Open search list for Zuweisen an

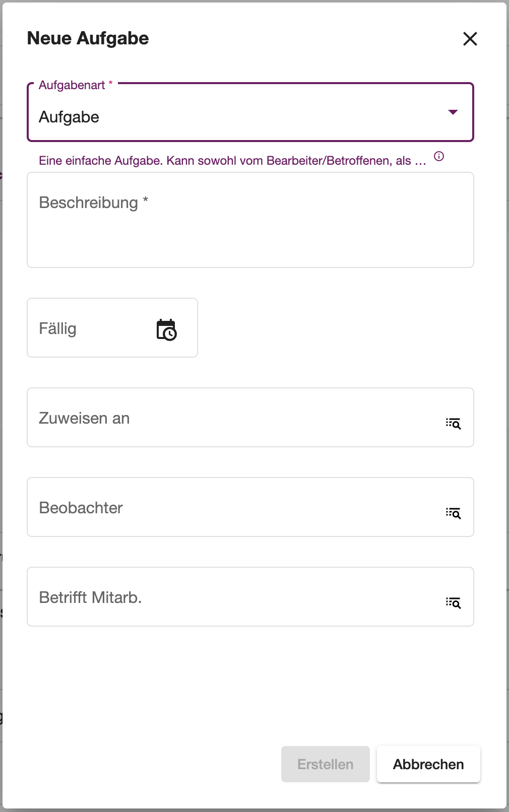453,423
